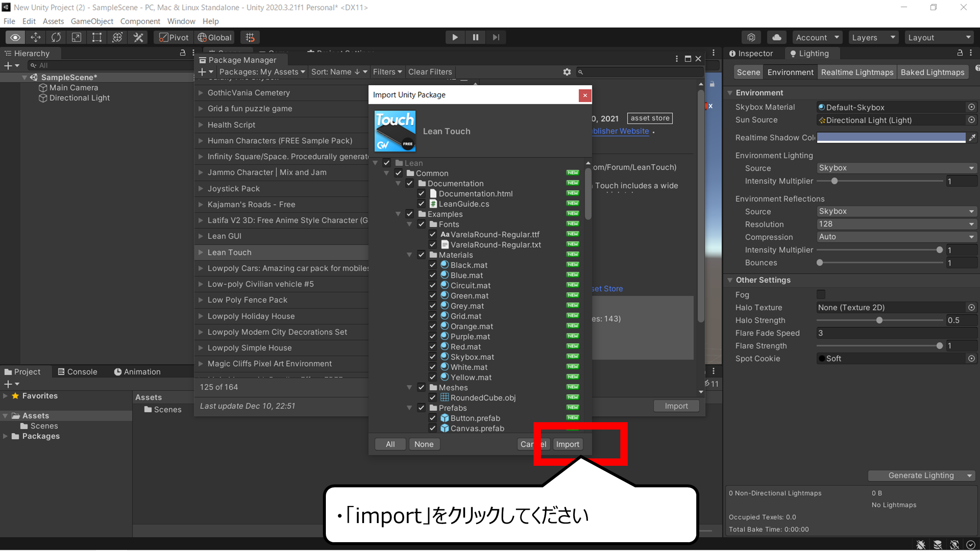Image resolution: width=980 pixels, height=551 pixels.
Task: Open the Collab history icon
Action: [x=751, y=37]
